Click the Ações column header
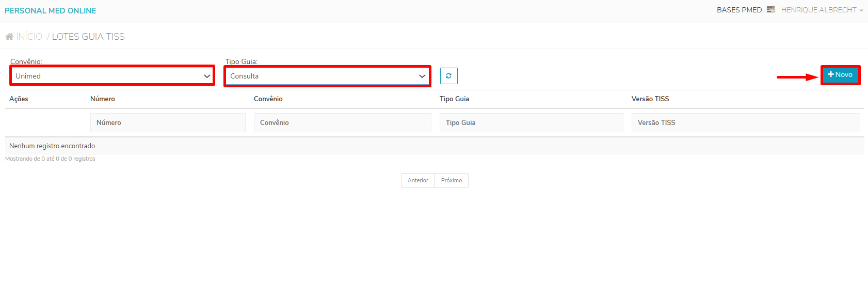Image resolution: width=868 pixels, height=297 pixels. tap(19, 99)
